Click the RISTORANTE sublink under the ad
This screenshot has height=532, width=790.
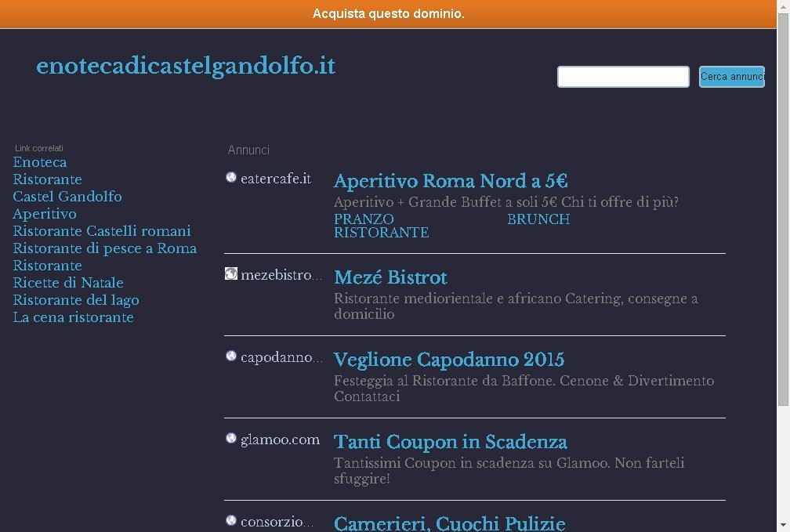click(382, 232)
